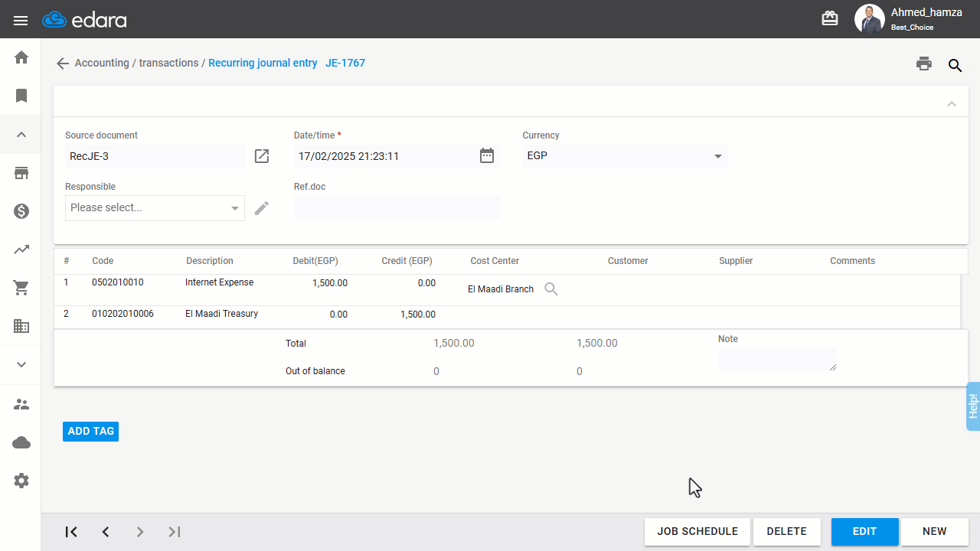Click the Cost Center column header
This screenshot has height=551, width=980.
pos(495,261)
